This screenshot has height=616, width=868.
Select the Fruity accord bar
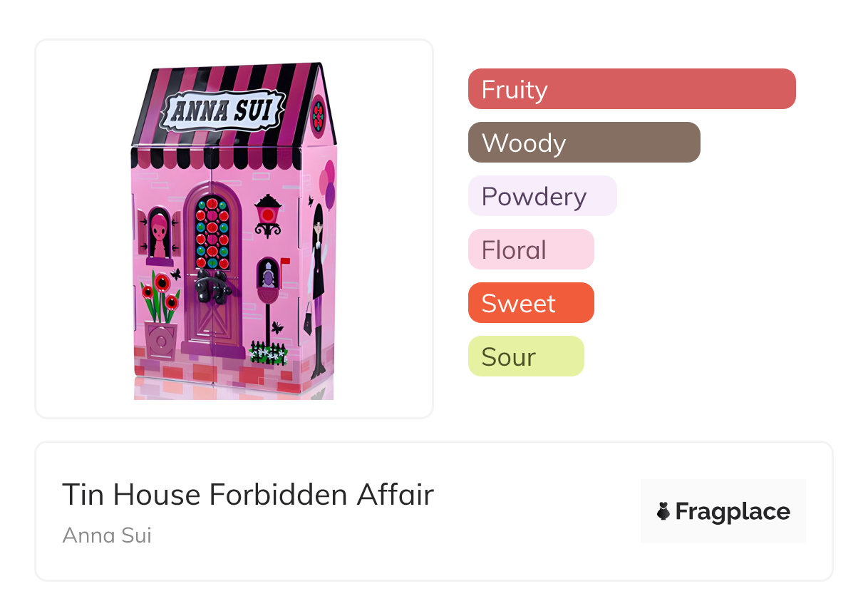[x=631, y=89]
